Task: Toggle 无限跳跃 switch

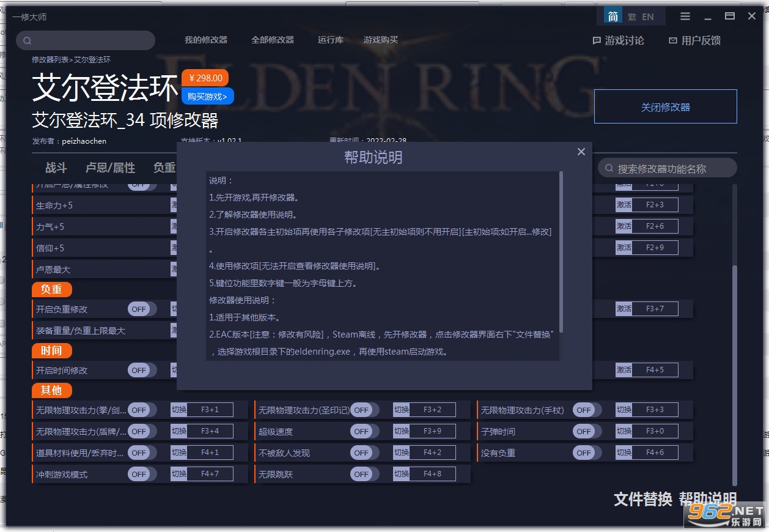Action: [364, 474]
